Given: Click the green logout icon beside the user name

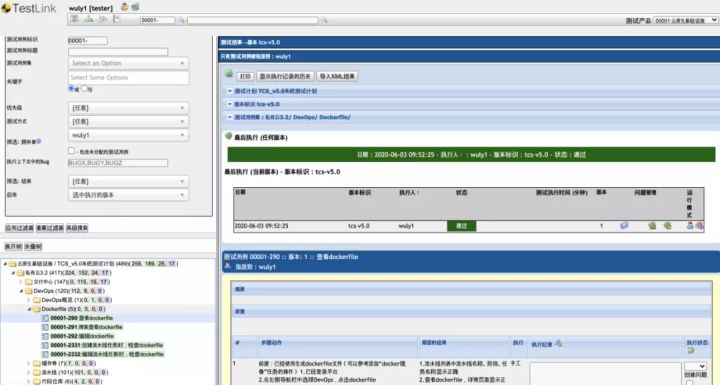Looking at the screenshot, I should tap(135, 7).
